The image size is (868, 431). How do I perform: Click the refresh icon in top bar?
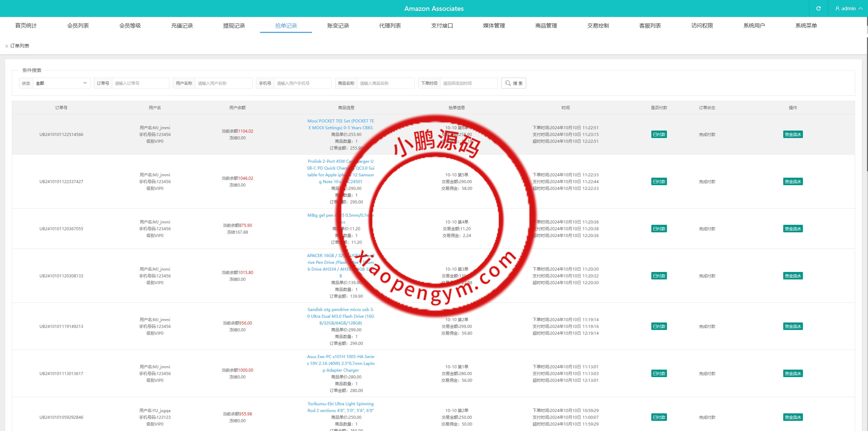[x=818, y=8]
